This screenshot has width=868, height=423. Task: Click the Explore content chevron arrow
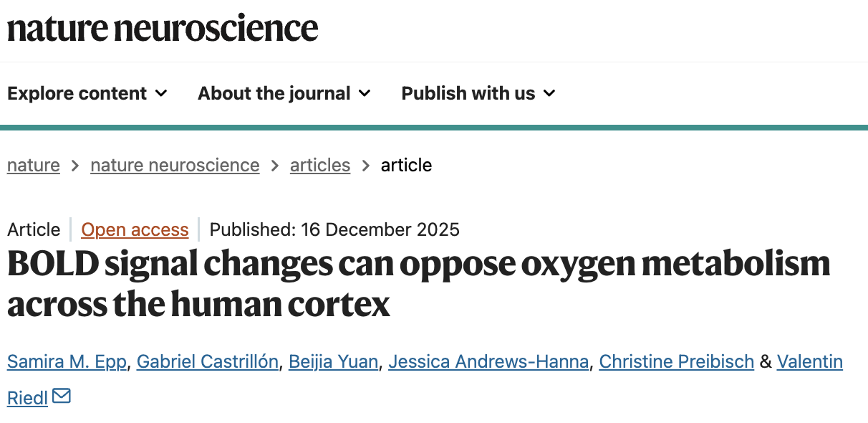[x=161, y=94]
